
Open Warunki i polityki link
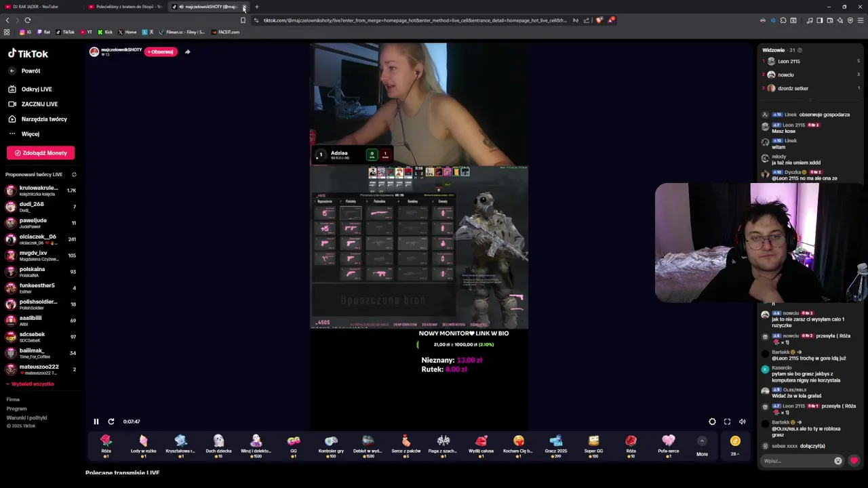tap(26, 418)
